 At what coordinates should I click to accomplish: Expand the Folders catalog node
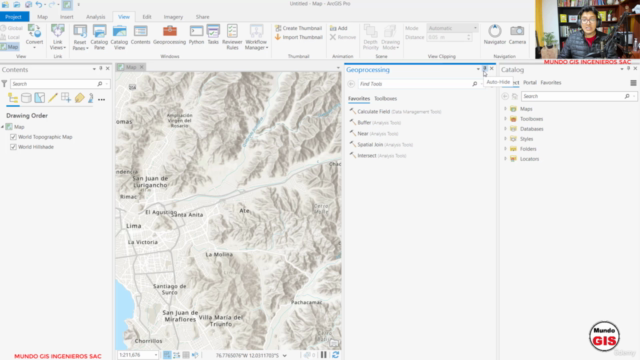tap(505, 149)
